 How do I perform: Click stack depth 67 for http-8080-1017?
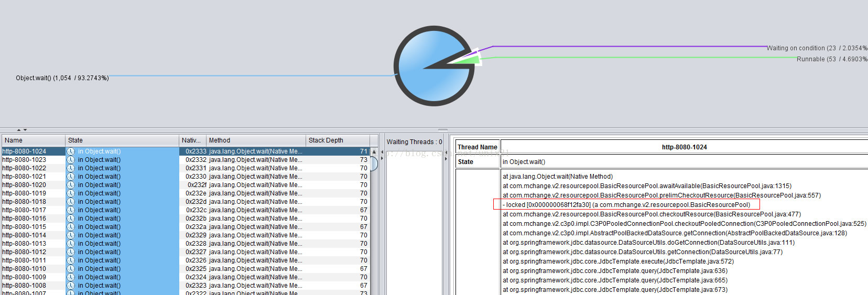pyautogui.click(x=364, y=210)
